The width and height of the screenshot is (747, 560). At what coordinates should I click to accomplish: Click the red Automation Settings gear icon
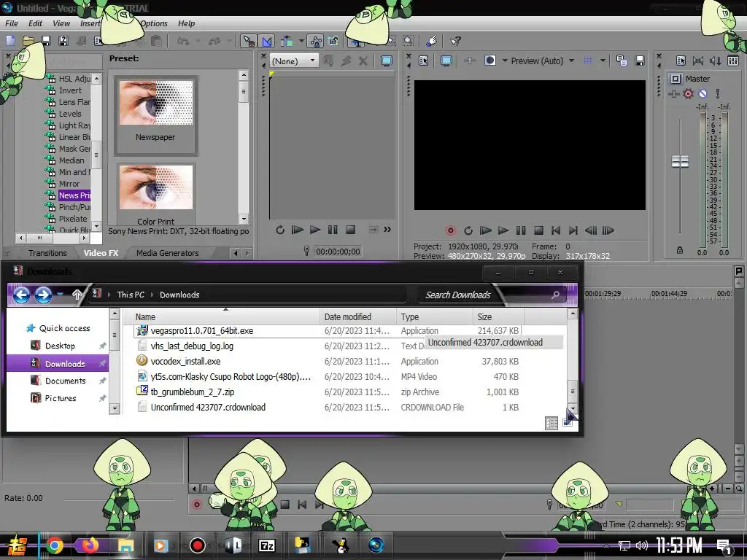[x=688, y=94]
